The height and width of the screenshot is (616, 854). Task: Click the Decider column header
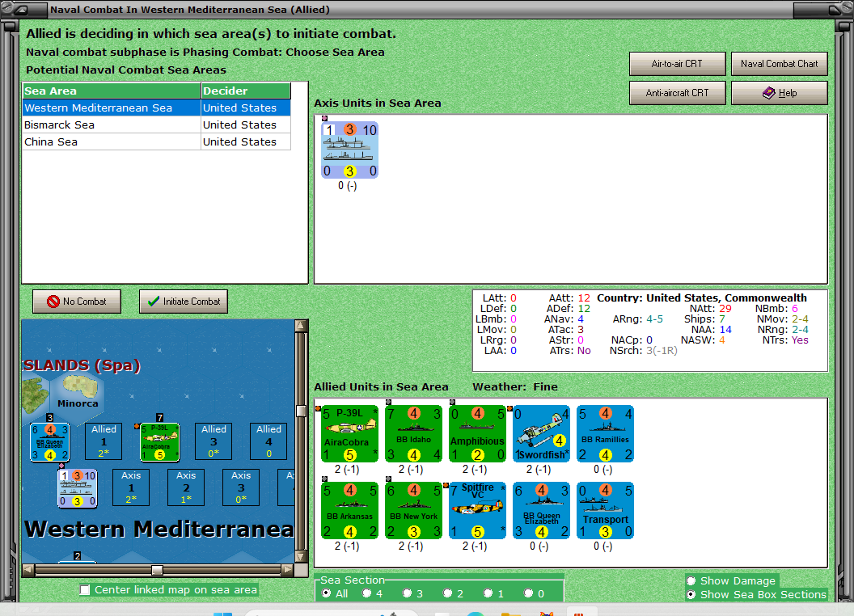246,91
